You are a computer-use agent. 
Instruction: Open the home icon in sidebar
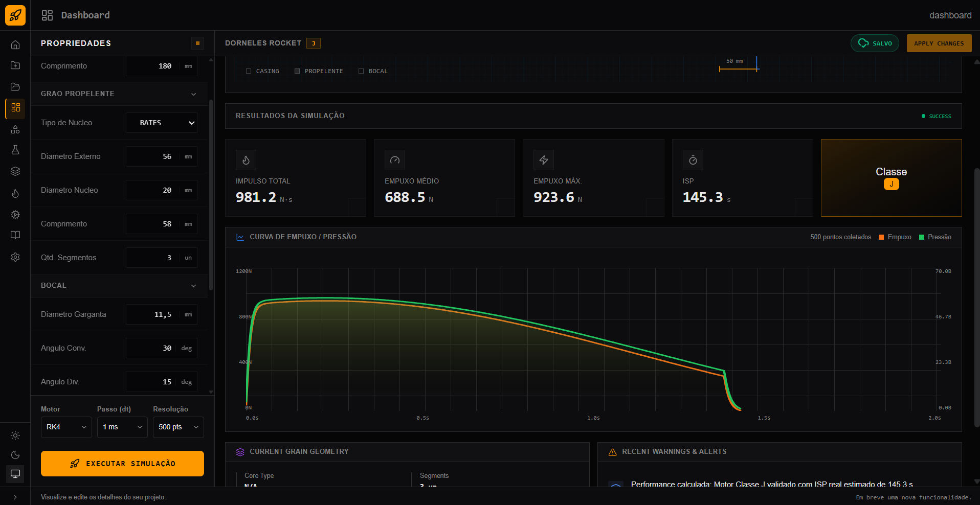[15, 45]
